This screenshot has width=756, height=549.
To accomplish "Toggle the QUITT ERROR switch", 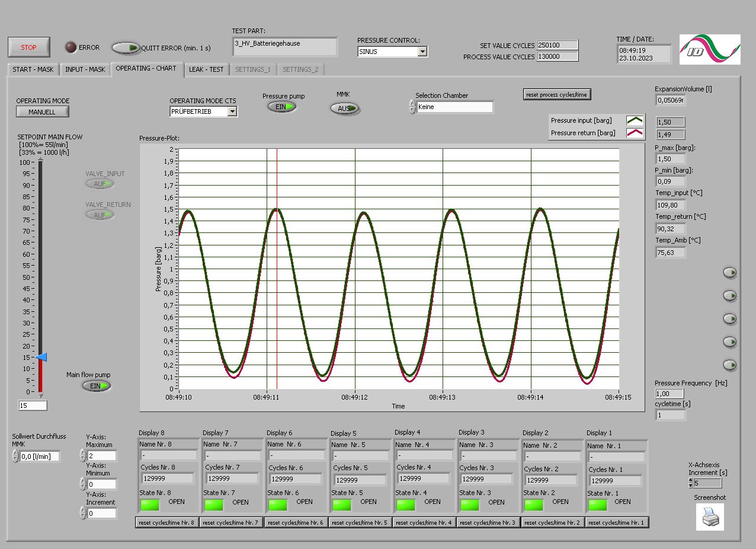I will click(x=126, y=47).
